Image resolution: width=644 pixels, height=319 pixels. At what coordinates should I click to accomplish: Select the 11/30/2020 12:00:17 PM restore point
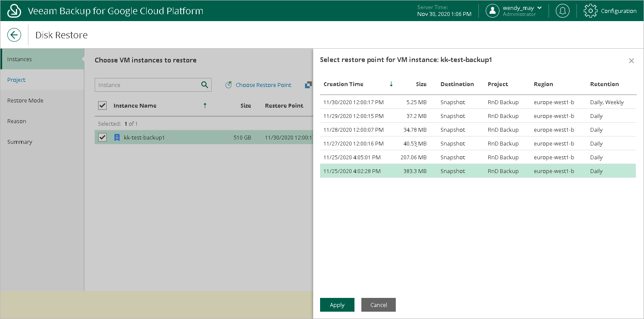478,102
